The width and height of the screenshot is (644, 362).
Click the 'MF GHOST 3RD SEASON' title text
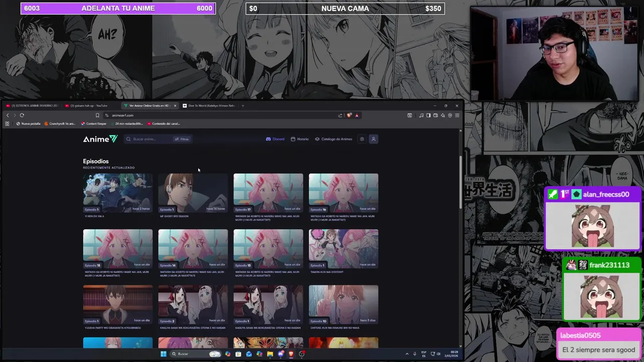174,216
